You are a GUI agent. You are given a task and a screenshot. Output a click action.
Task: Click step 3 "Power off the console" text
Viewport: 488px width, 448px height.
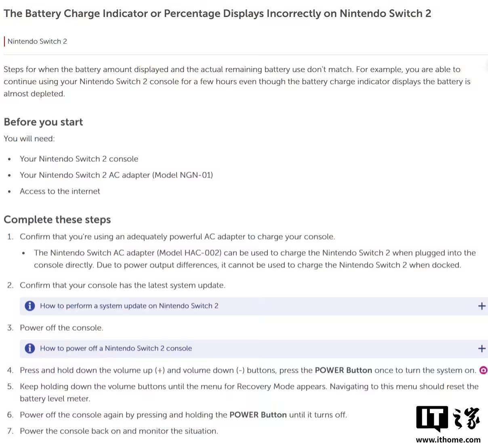(x=61, y=328)
